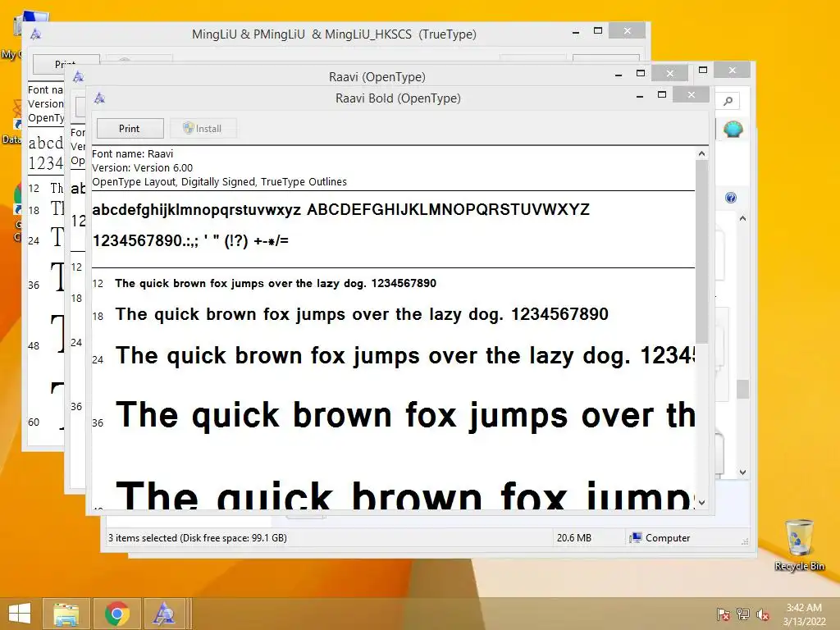Open Google Chrome from the taskbar
Viewport: 840px width, 630px height.
116,614
